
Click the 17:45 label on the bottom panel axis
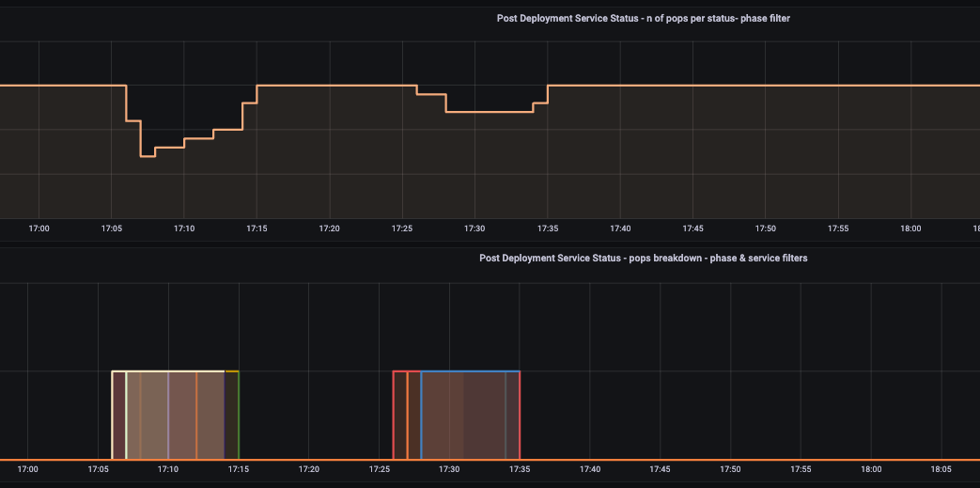(x=661, y=468)
